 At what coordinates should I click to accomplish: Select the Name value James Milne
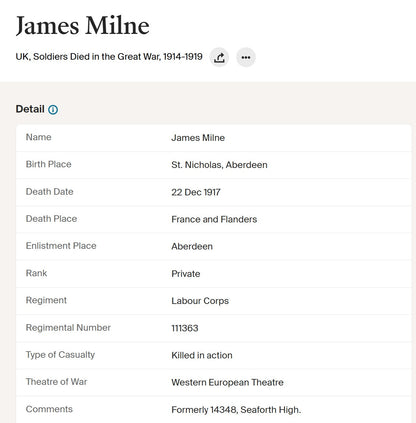point(198,138)
